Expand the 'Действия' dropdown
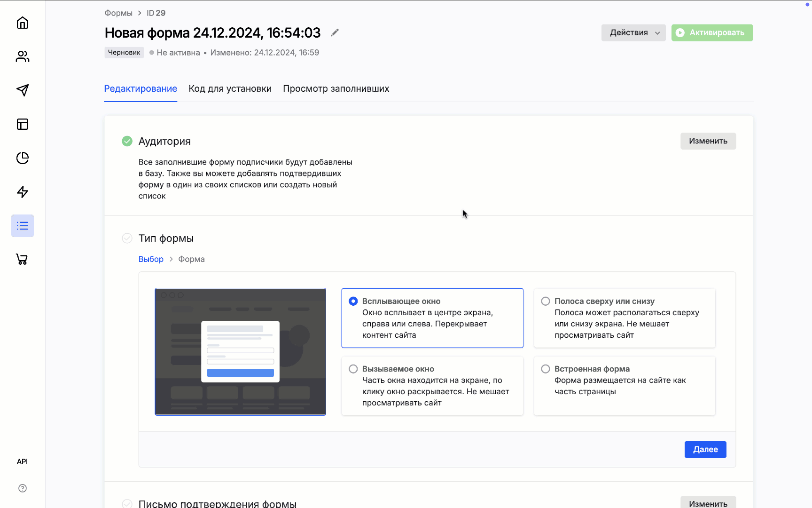Image resolution: width=812 pixels, height=508 pixels. [x=633, y=32]
